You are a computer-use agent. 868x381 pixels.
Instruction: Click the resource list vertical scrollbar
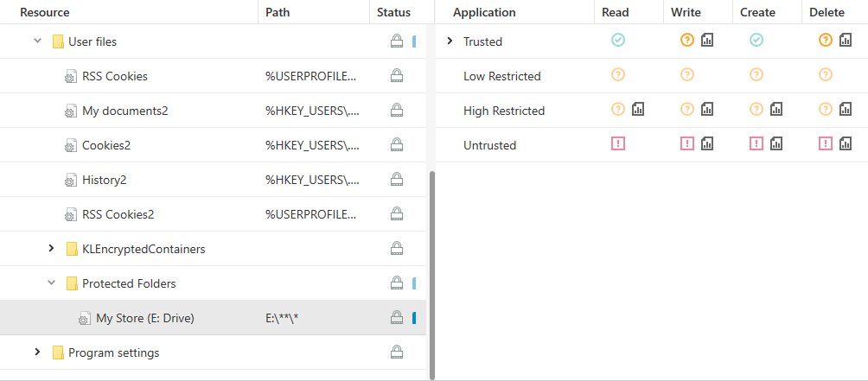[432, 268]
